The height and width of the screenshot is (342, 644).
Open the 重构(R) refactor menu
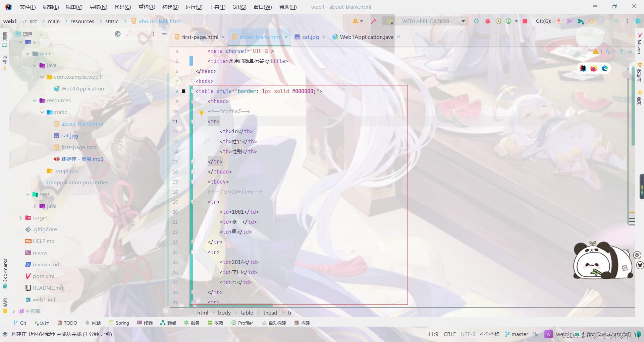(147, 7)
